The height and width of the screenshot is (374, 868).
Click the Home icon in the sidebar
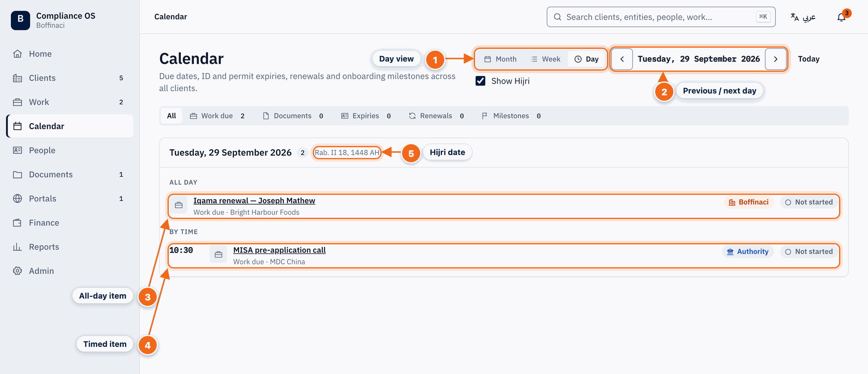tap(17, 54)
